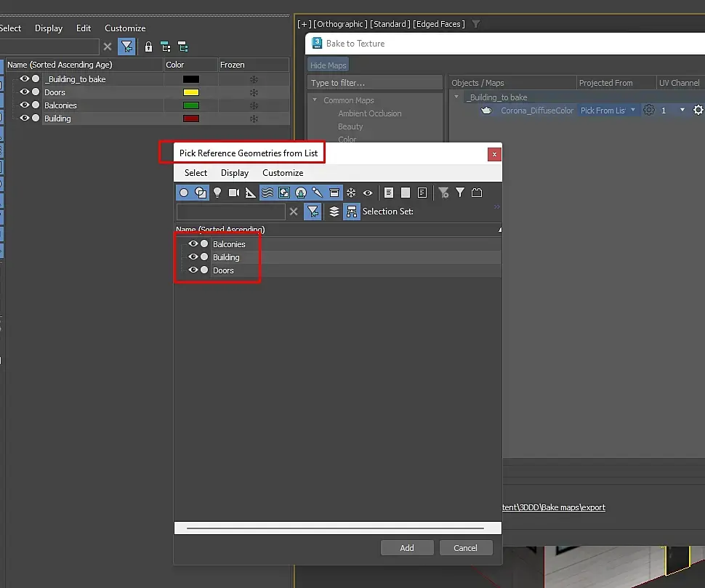This screenshot has width=705, height=588.
Task: Click plain funnel filter icon in dialog toolbar
Action: [x=460, y=193]
